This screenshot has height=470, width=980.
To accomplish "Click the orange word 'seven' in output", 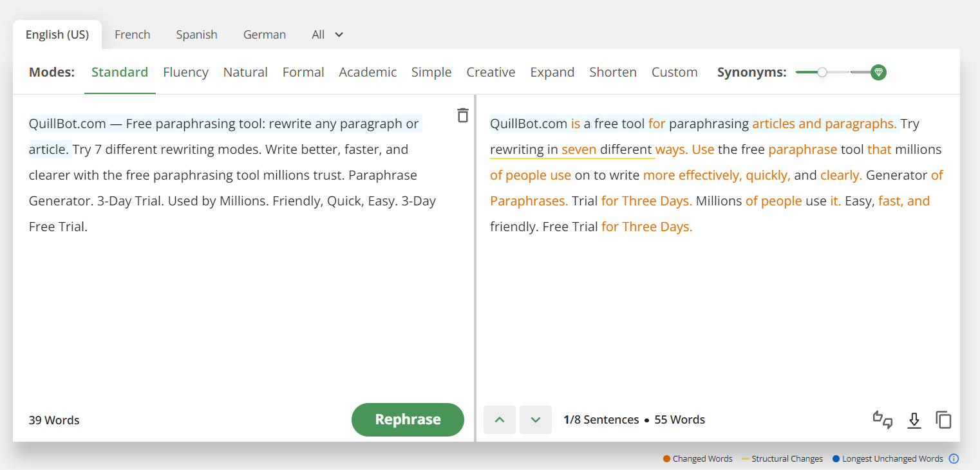I will click(x=579, y=149).
